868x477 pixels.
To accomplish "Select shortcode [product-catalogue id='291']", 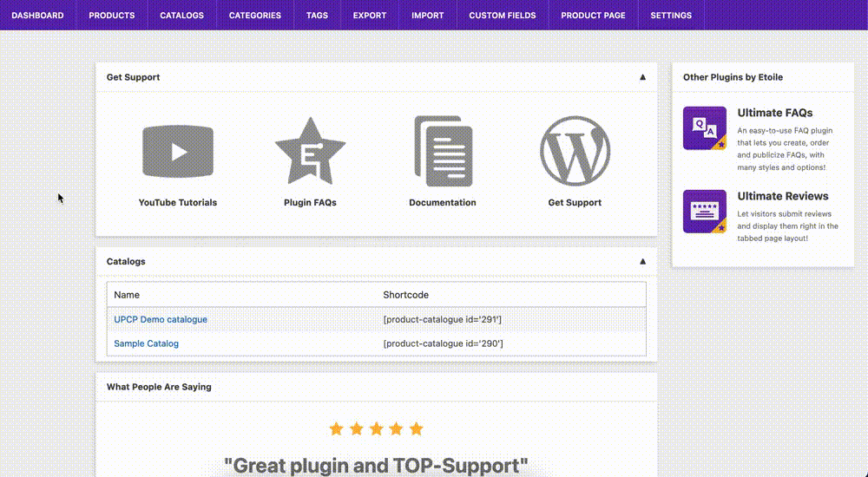I will [x=443, y=319].
